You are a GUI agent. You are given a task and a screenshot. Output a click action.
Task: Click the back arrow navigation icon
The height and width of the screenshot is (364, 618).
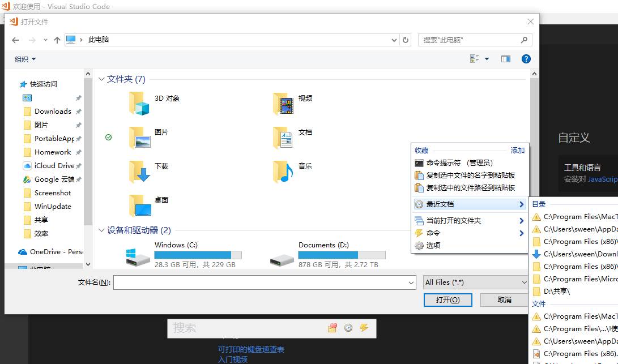coord(15,40)
